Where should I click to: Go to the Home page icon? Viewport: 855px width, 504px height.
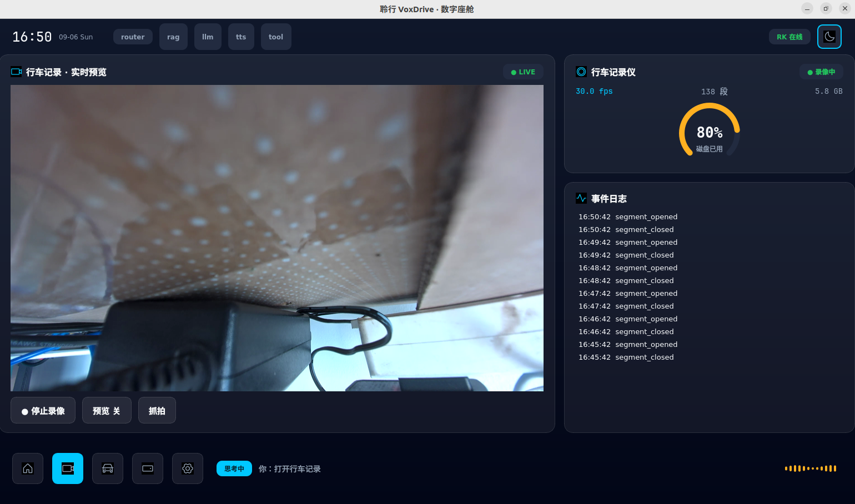[28, 468]
